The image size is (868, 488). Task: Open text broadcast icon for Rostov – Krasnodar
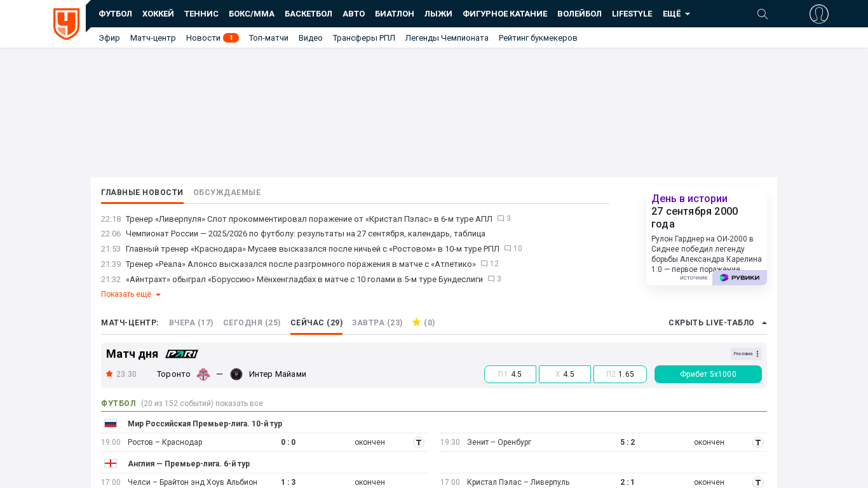pyautogui.click(x=419, y=442)
